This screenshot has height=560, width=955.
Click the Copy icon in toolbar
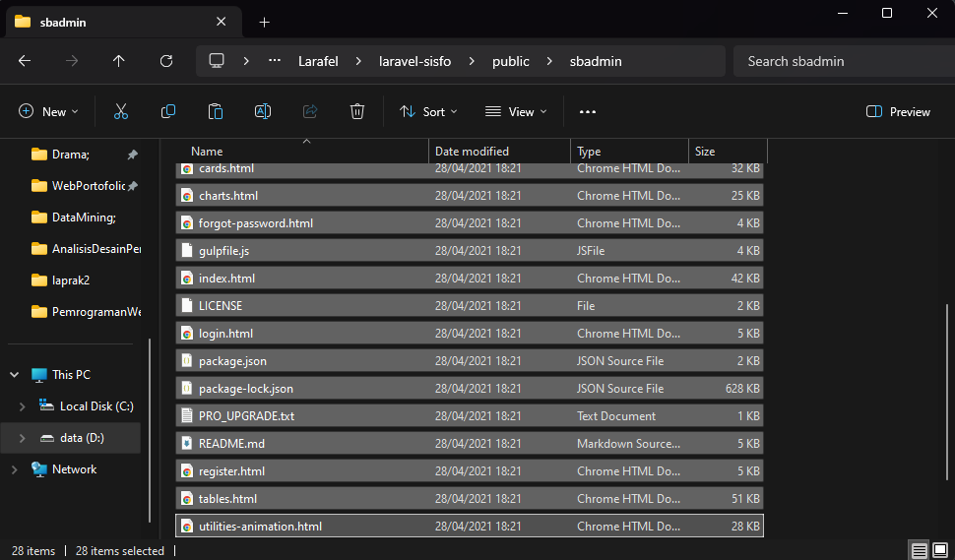point(168,112)
